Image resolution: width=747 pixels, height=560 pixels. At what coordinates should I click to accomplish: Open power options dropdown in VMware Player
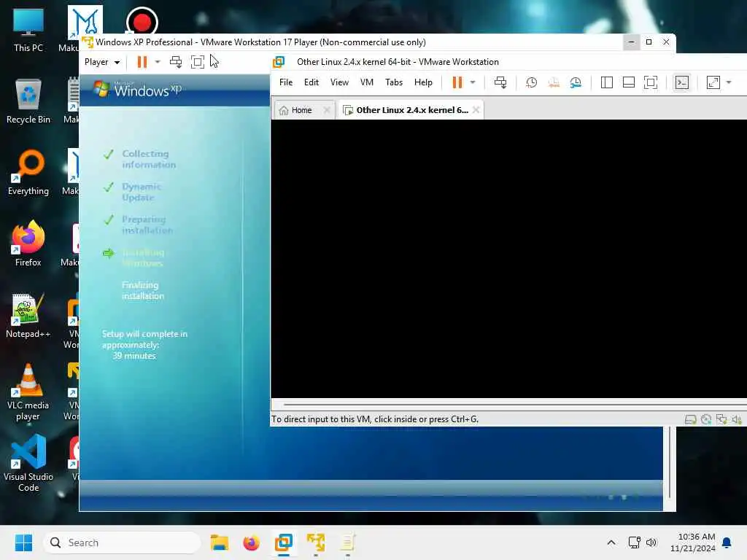[158, 62]
